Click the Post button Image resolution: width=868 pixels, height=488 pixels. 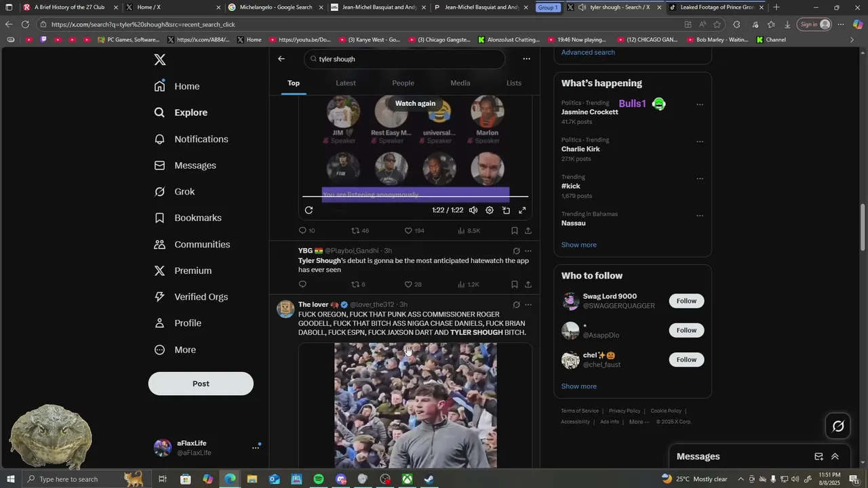(201, 384)
